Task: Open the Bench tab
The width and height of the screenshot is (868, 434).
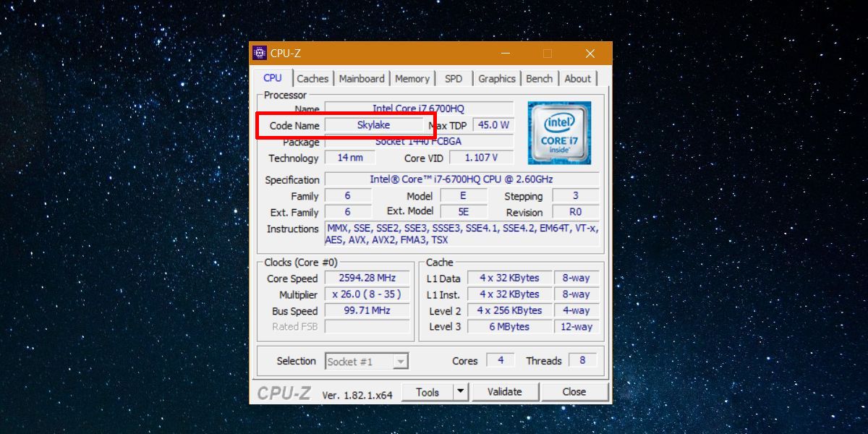Action: (539, 79)
